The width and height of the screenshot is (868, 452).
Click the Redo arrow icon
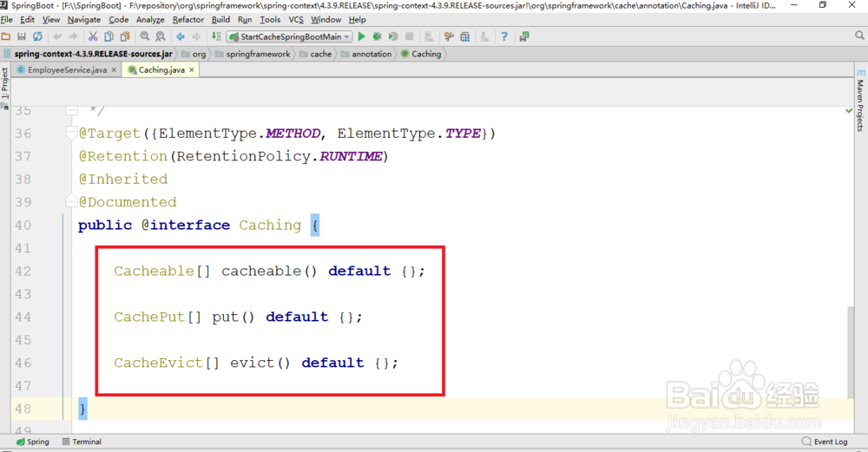tap(73, 36)
